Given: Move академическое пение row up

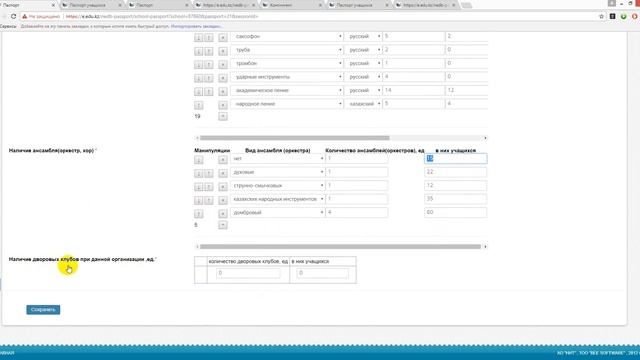Looking at the screenshot, I should coord(209,91).
